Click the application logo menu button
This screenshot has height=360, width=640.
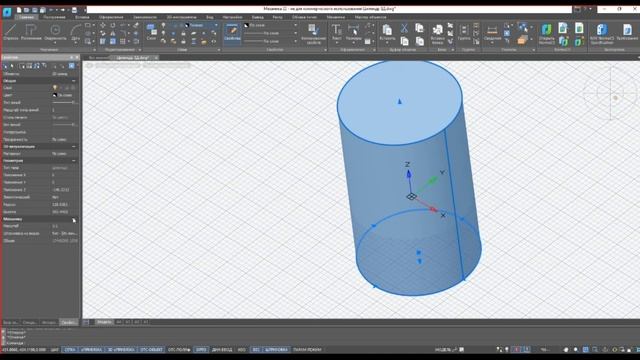(7, 12)
